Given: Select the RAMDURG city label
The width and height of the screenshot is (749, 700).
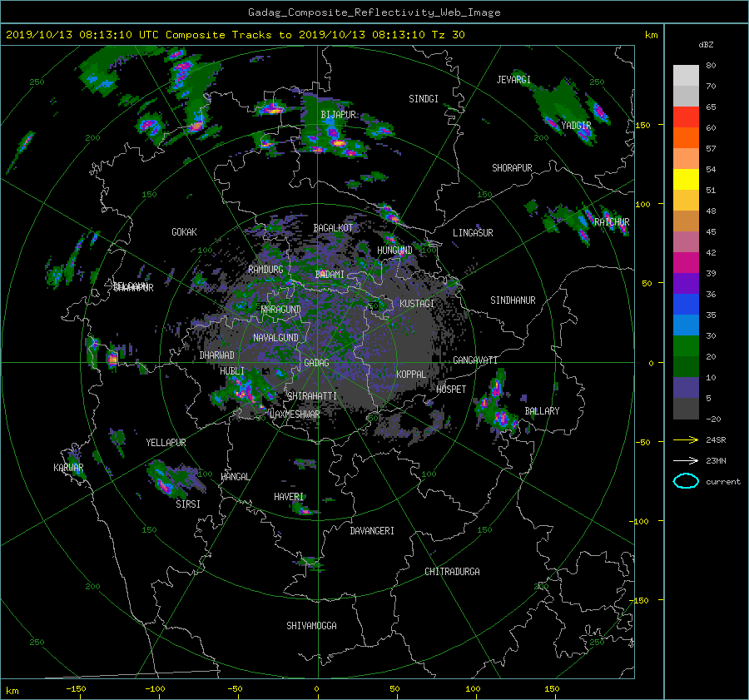Looking at the screenshot, I should coord(265,270).
